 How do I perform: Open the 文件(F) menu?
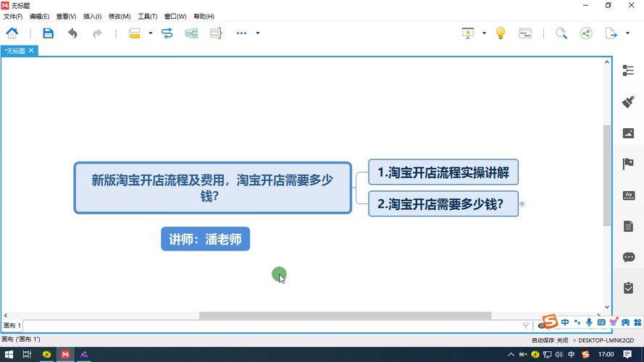pos(13,17)
